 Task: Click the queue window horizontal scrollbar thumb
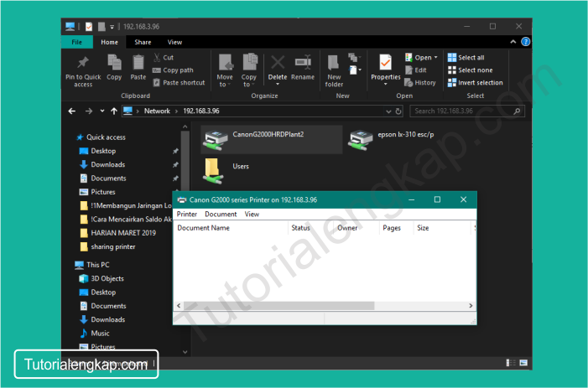[279, 306]
